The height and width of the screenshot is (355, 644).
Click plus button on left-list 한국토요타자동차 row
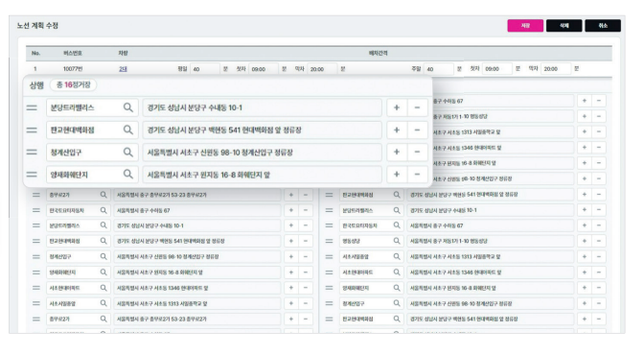pos(291,210)
